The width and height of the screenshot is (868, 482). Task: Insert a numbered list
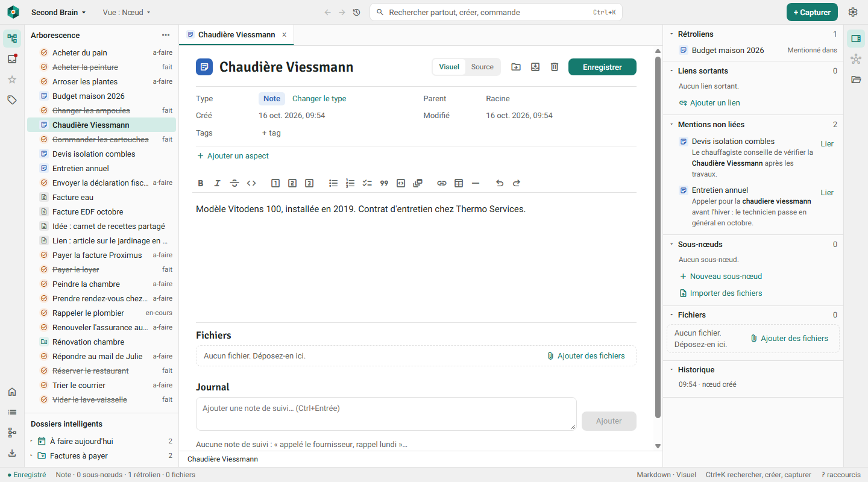pos(350,183)
